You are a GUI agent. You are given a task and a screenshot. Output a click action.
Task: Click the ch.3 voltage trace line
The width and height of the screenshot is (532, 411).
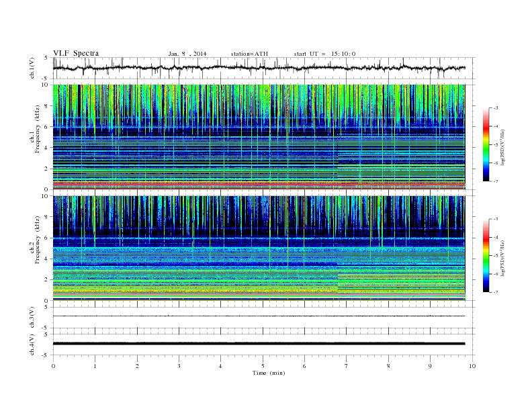pyautogui.click(x=259, y=316)
